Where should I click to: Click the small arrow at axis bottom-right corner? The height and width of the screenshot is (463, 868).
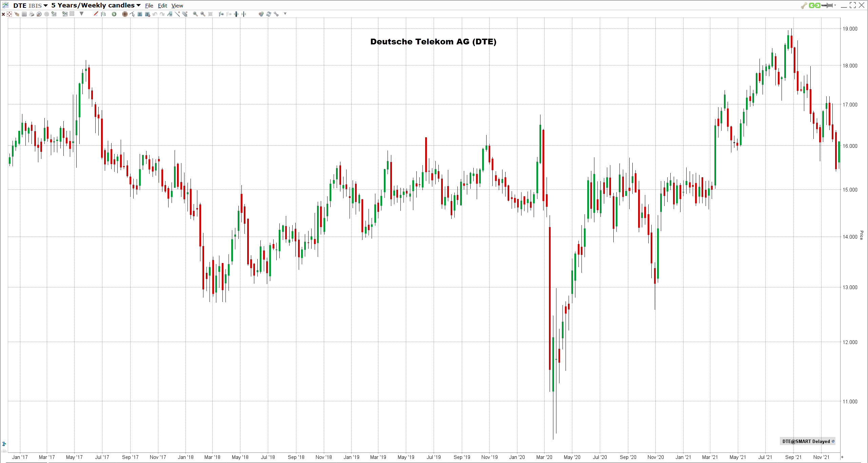tap(842, 457)
